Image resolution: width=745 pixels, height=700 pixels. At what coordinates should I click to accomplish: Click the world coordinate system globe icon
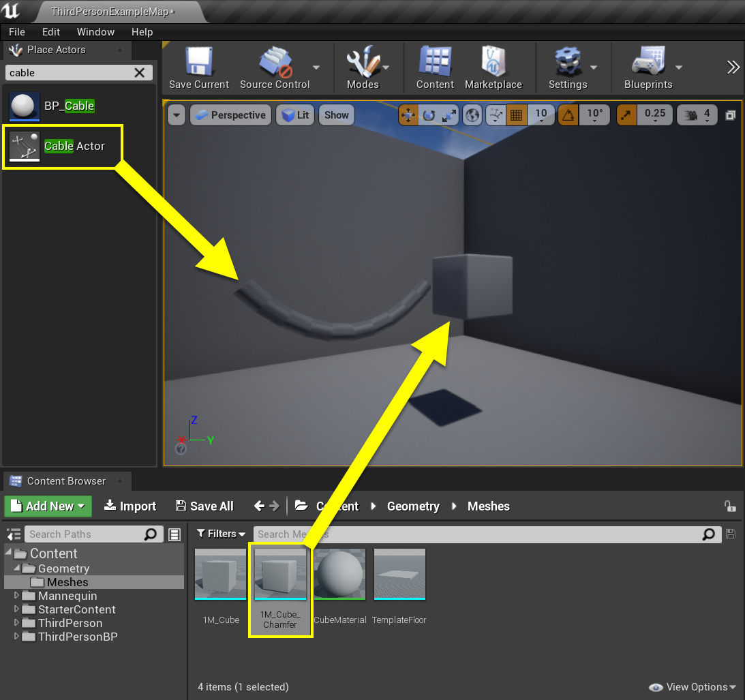pos(472,115)
